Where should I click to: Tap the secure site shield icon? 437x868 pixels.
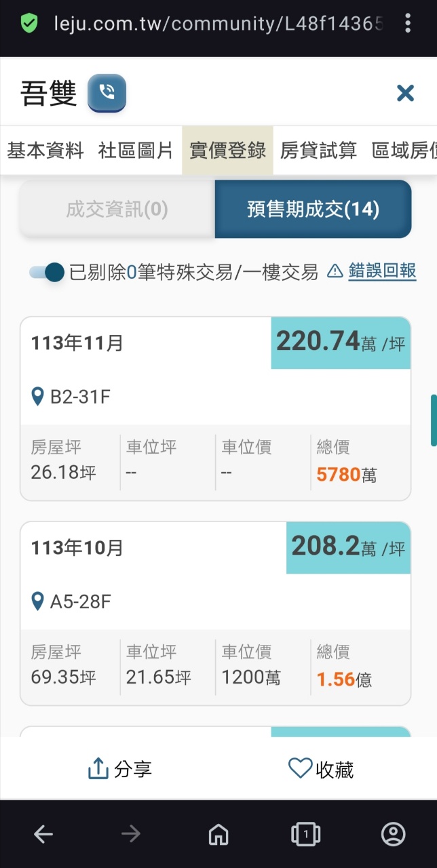click(x=28, y=24)
